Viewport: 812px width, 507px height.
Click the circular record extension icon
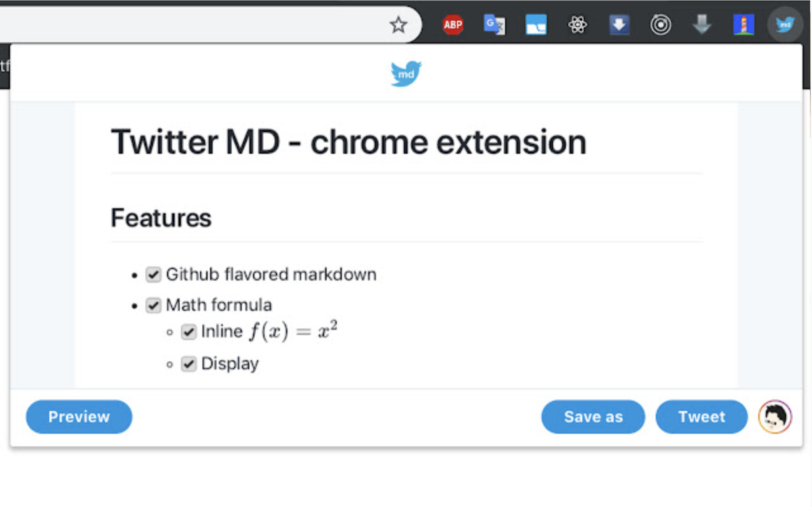tap(661, 25)
